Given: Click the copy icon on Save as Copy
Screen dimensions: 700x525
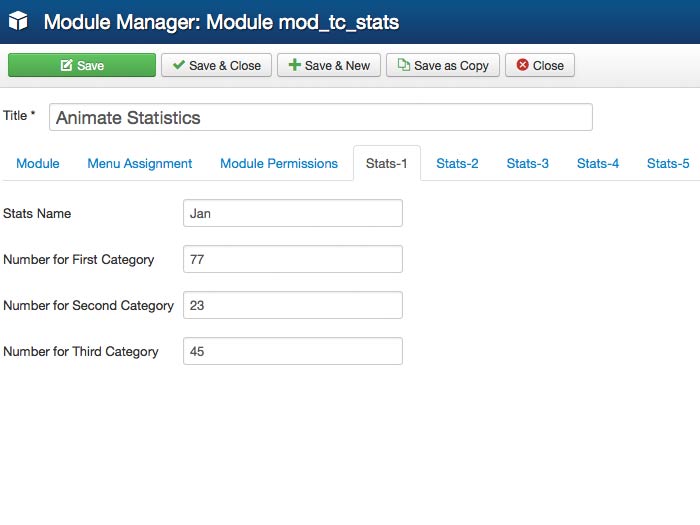Looking at the screenshot, I should [x=403, y=65].
